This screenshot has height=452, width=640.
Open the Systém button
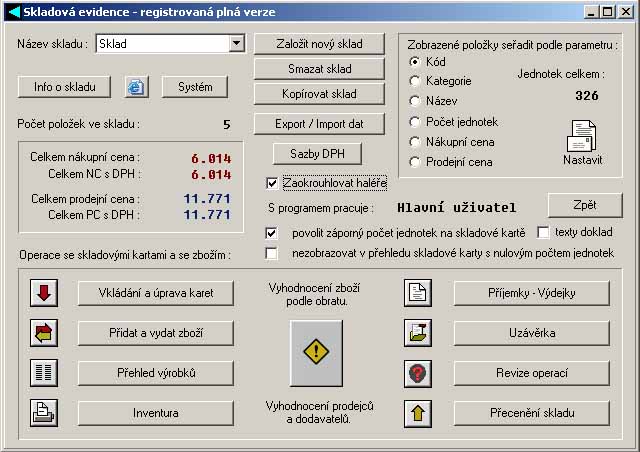195,87
